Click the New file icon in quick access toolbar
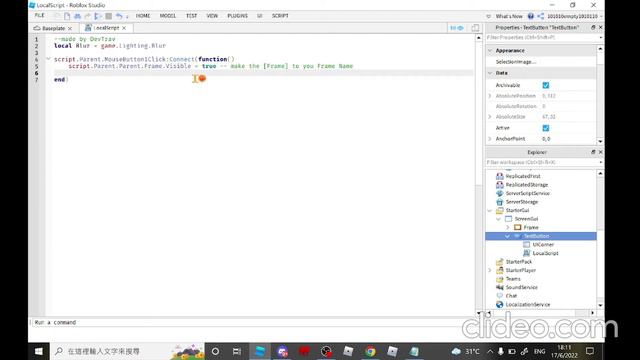 pyautogui.click(x=67, y=16)
